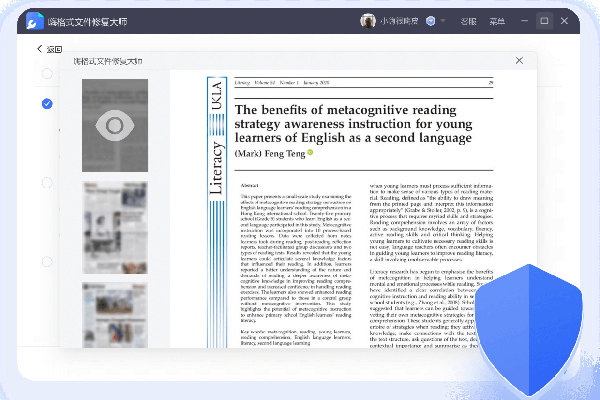Open the 客服 customer service menu
This screenshot has width=600, height=400.
467,20
